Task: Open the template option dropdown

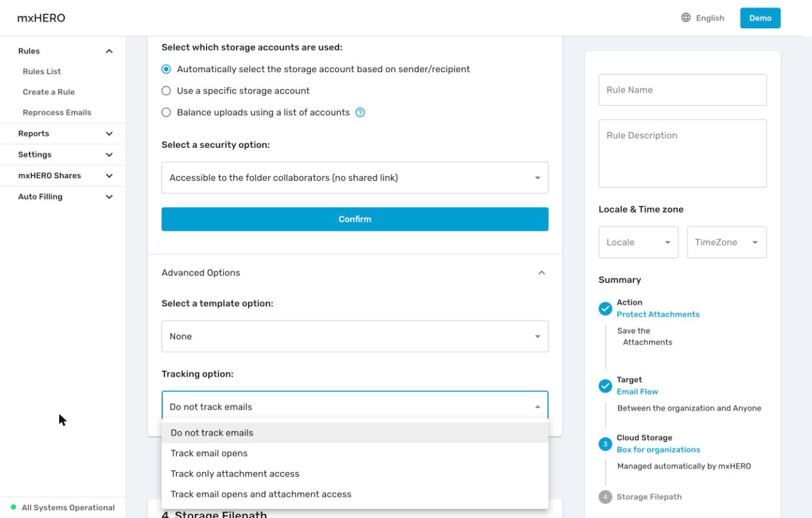Action: (x=355, y=336)
